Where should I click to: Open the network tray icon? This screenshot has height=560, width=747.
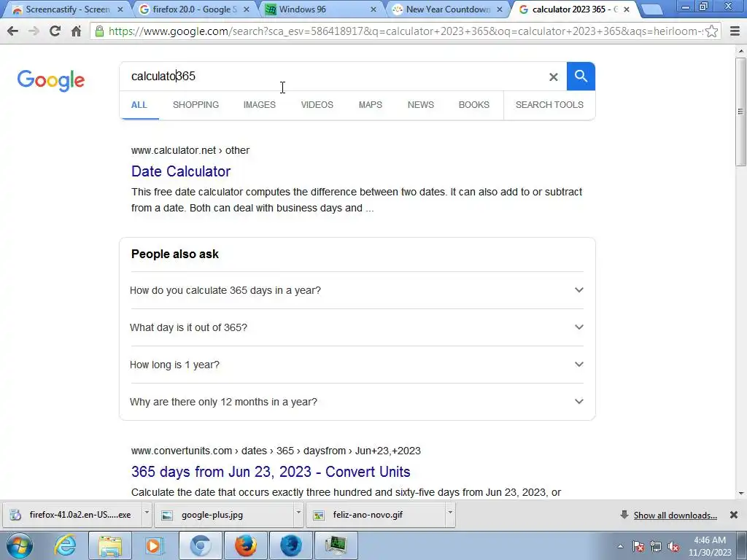[x=656, y=547]
